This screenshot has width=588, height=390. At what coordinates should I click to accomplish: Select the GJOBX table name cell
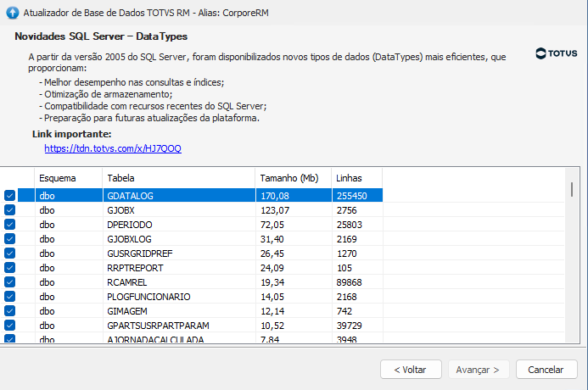179,210
